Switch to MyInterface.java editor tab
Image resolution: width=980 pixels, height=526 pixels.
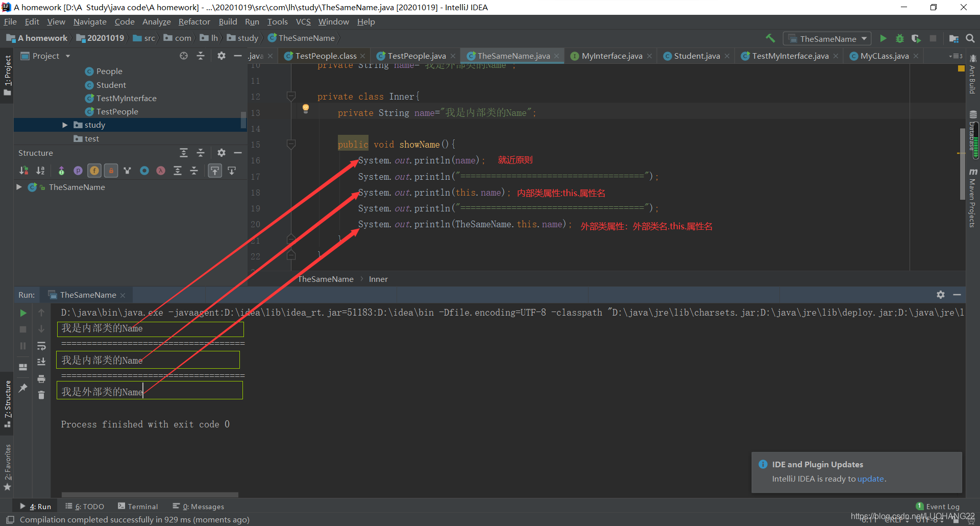[x=611, y=56]
